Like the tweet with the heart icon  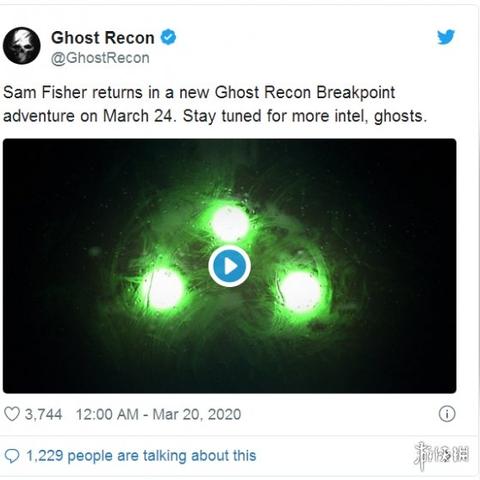(12, 414)
